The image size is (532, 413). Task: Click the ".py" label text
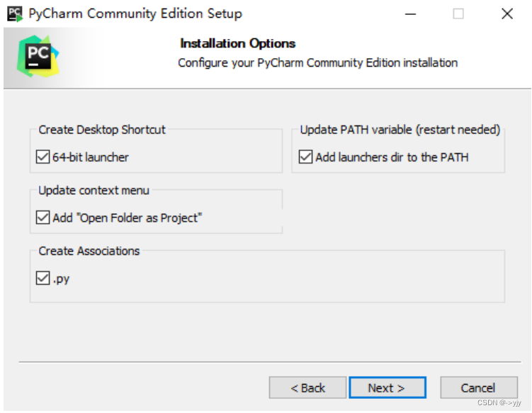pos(61,279)
